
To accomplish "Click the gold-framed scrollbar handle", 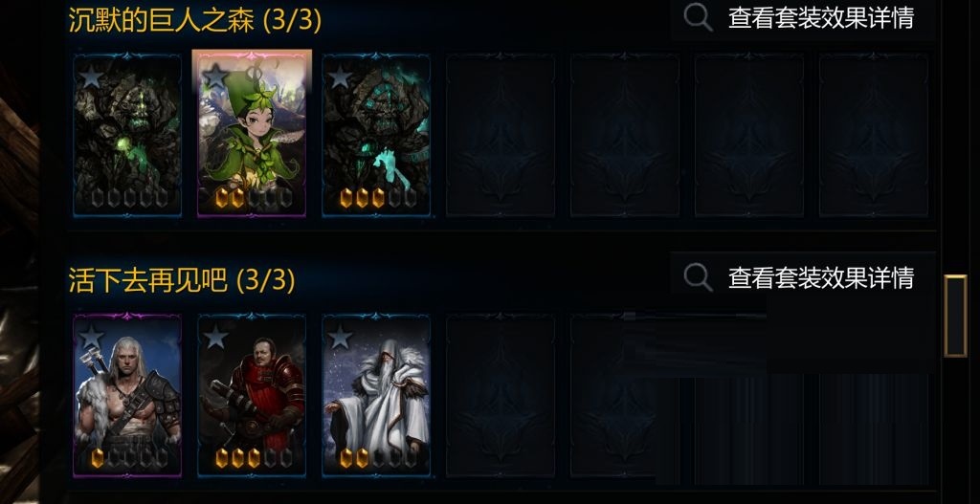I will [x=955, y=316].
